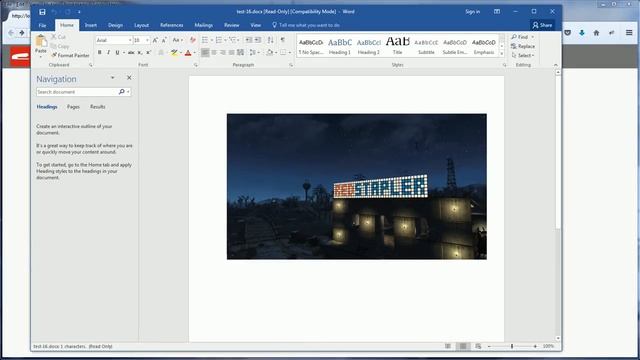Open the browser hamburger menu
Viewport: 640px width, 360px height.
pos(629,33)
